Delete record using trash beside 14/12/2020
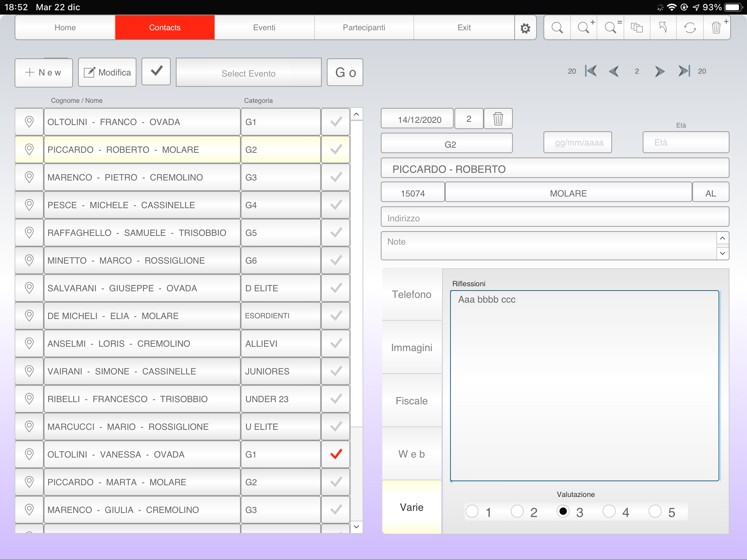This screenshot has width=747, height=560. 498,119
